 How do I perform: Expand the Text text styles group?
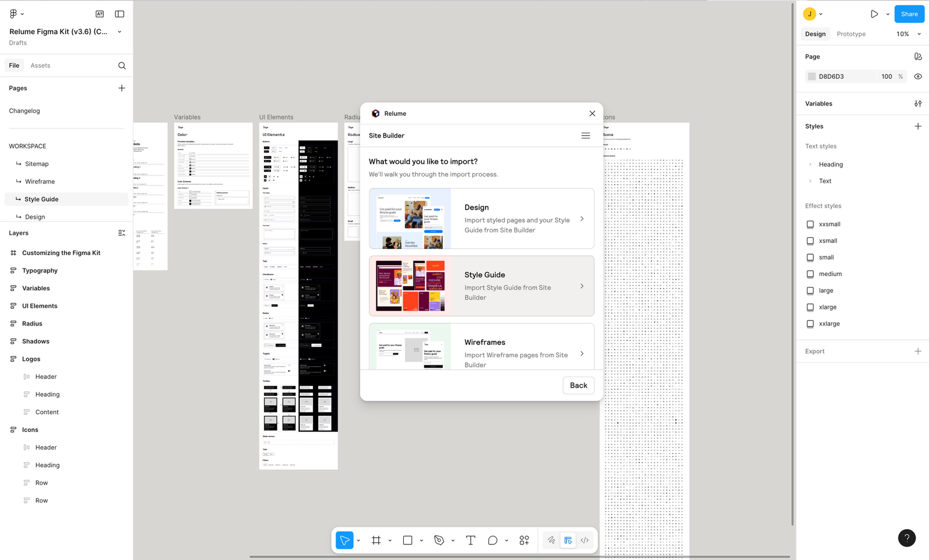(810, 181)
